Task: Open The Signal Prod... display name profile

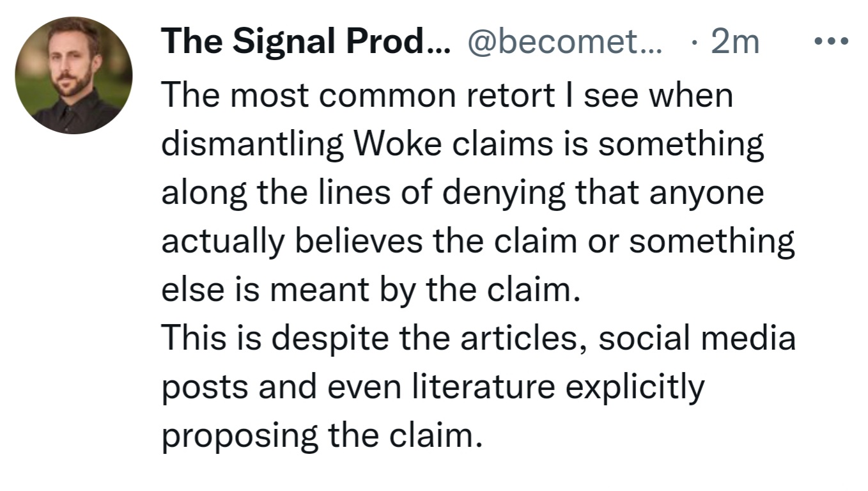Action: point(306,43)
